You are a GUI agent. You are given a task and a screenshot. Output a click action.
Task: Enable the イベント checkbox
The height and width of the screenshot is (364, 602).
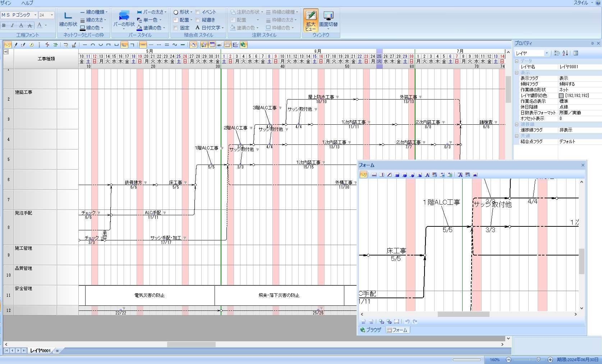198,12
